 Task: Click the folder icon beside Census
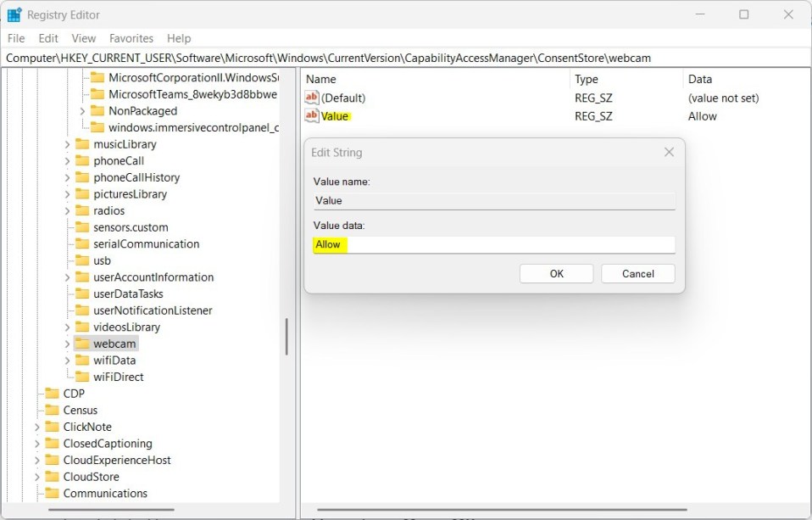[53, 410]
